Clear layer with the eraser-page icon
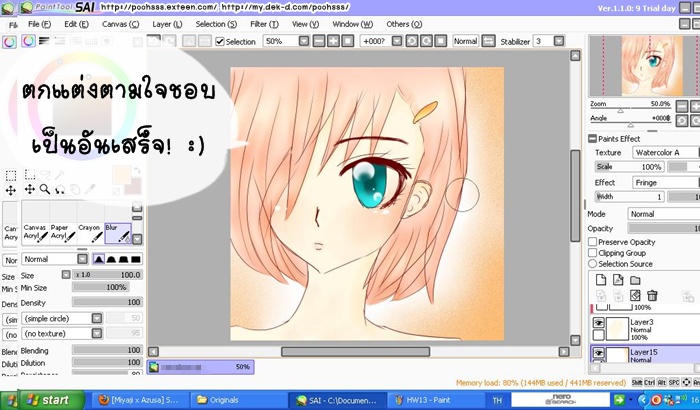Image resolution: width=700 pixels, height=410 pixels. (x=635, y=295)
